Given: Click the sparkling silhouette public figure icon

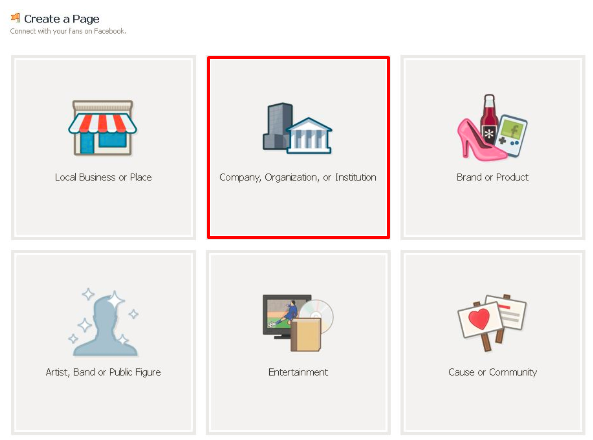Looking at the screenshot, I should [103, 322].
